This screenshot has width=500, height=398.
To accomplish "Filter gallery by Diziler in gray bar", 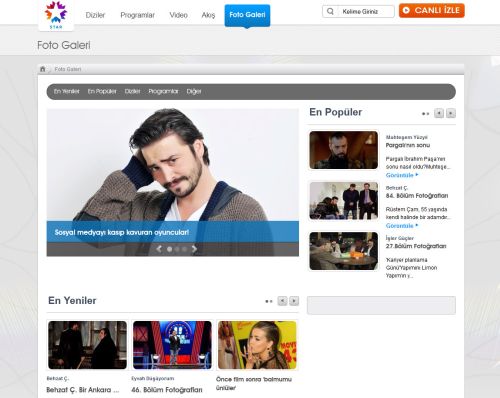I will [132, 91].
